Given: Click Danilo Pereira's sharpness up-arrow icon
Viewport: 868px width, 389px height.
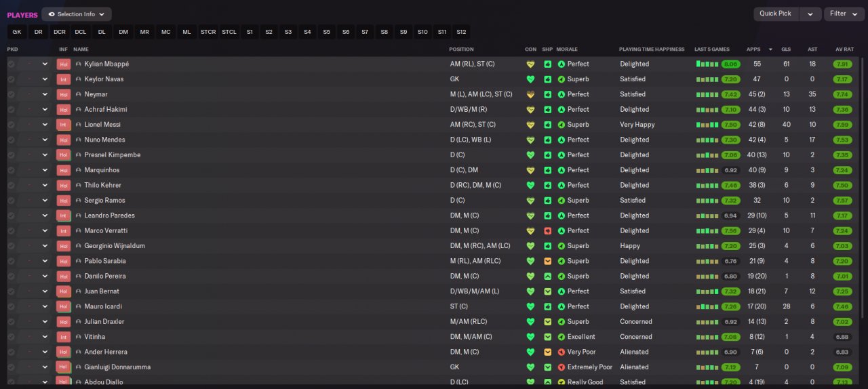Looking at the screenshot, I should (547, 277).
